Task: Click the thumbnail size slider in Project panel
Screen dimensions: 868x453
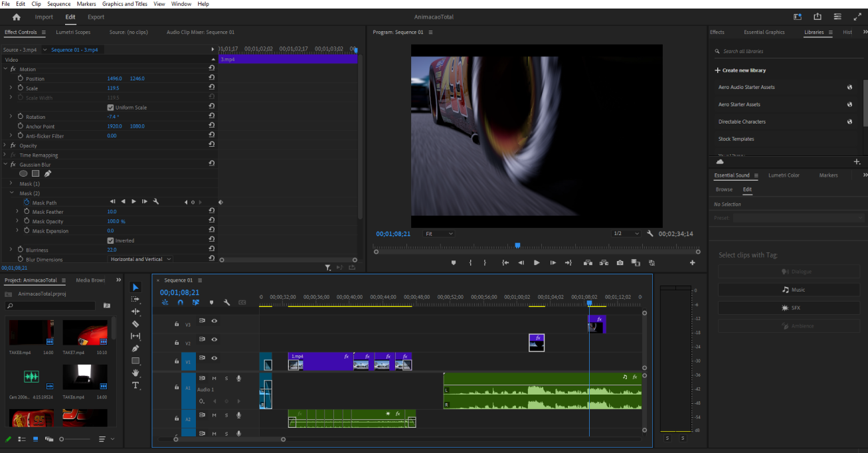Action: click(x=62, y=439)
